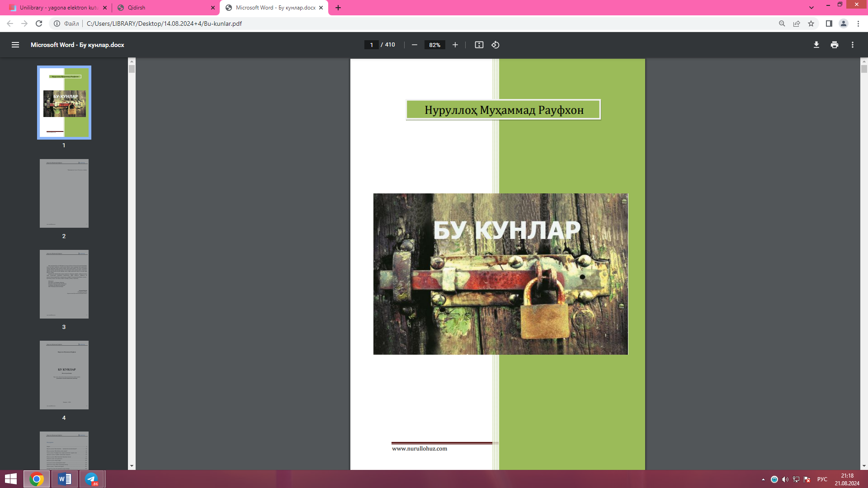Open Microsoft Word from the taskbar

click(64, 479)
